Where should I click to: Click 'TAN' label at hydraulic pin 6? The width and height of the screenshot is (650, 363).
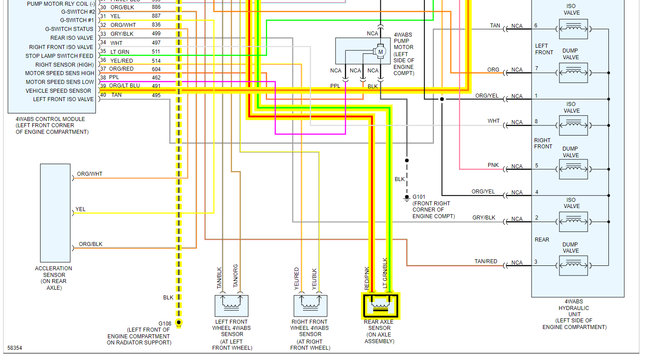point(495,25)
